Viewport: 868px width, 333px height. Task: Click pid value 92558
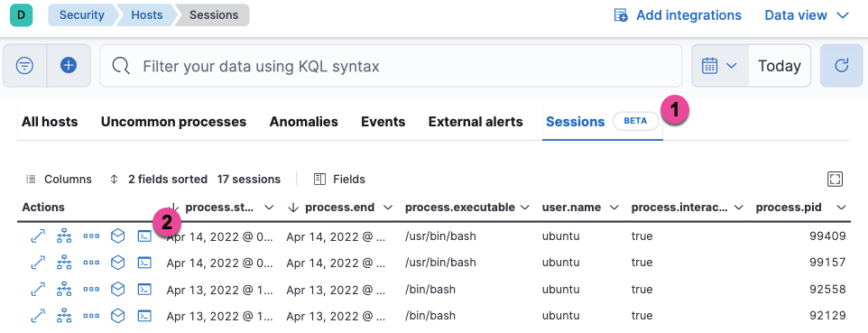pos(827,289)
